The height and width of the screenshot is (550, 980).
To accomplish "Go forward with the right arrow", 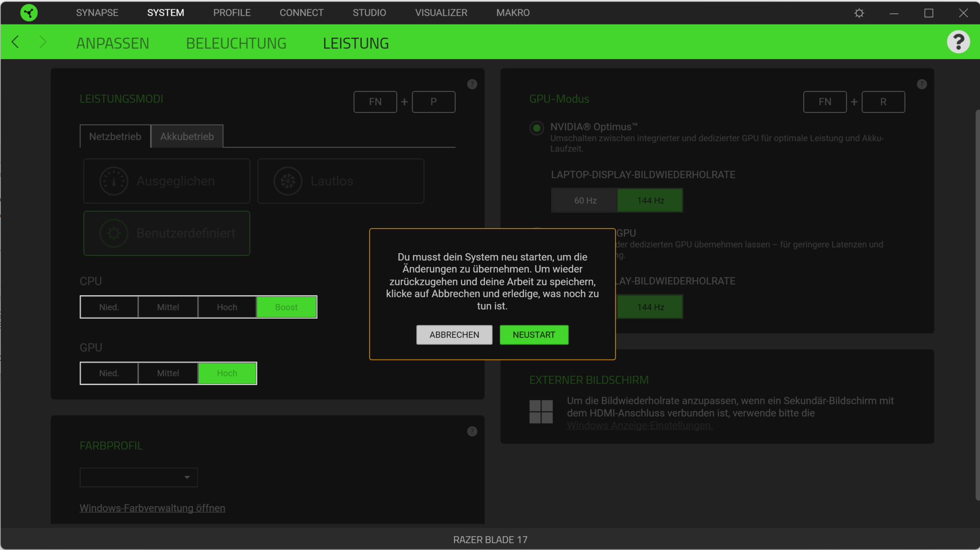I will (x=43, y=42).
